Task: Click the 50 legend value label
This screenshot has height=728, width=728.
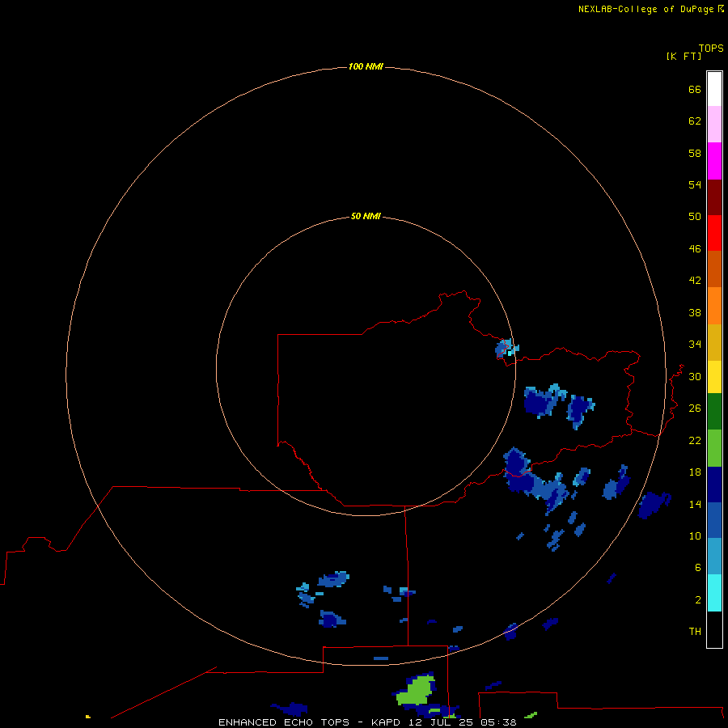Action: (x=695, y=217)
